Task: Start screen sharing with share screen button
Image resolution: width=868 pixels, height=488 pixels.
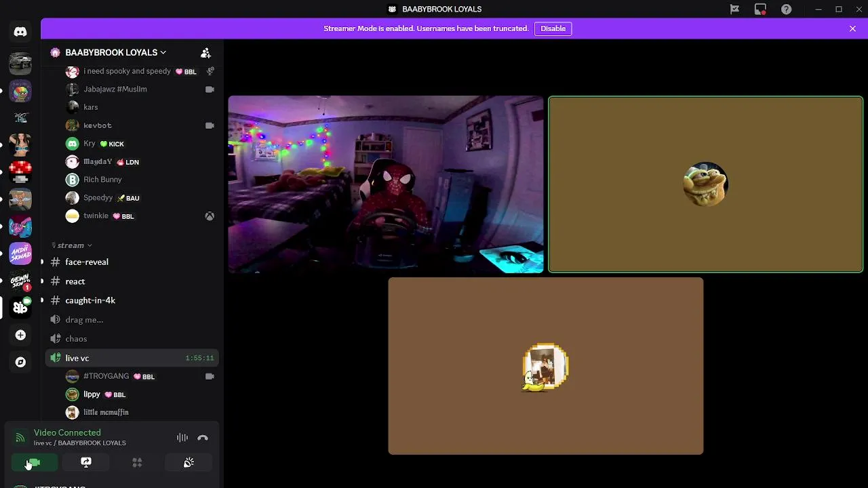Action: click(86, 462)
